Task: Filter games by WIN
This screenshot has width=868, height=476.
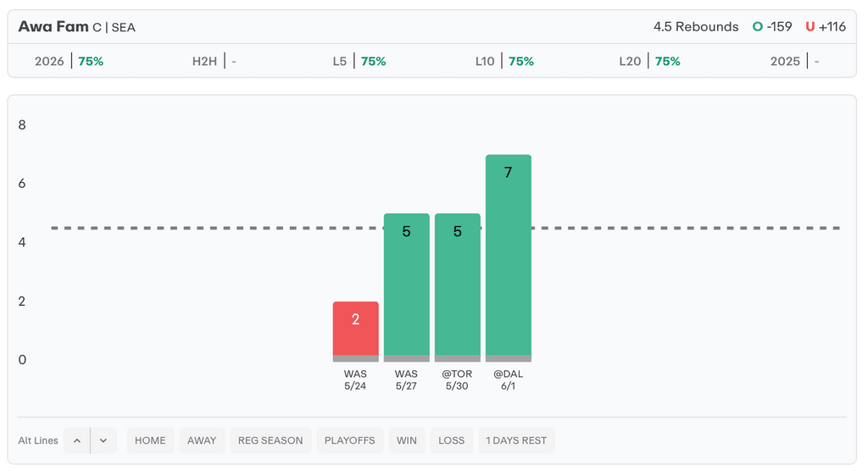Action: coord(406,440)
